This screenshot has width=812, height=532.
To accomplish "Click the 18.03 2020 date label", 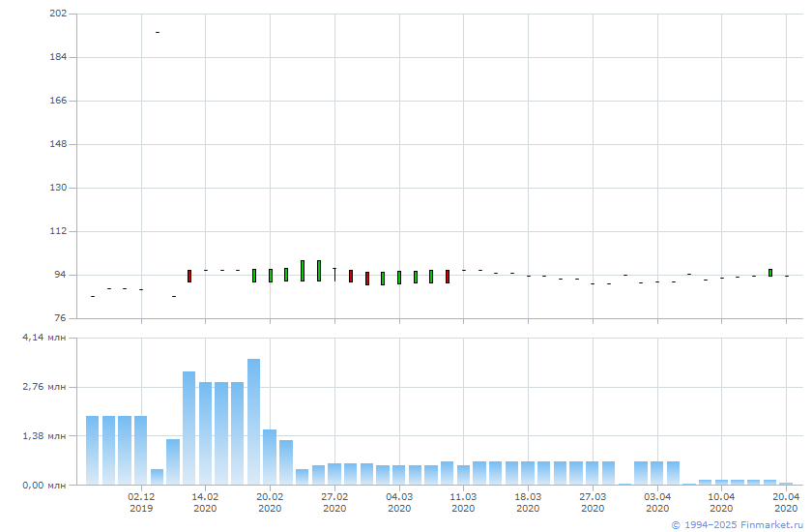I will click(528, 502).
